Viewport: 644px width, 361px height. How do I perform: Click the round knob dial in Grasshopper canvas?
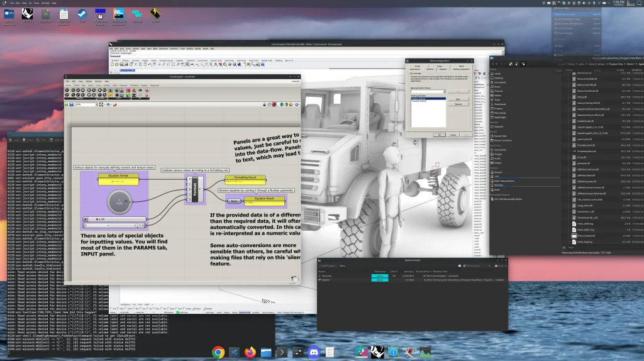[119, 202]
